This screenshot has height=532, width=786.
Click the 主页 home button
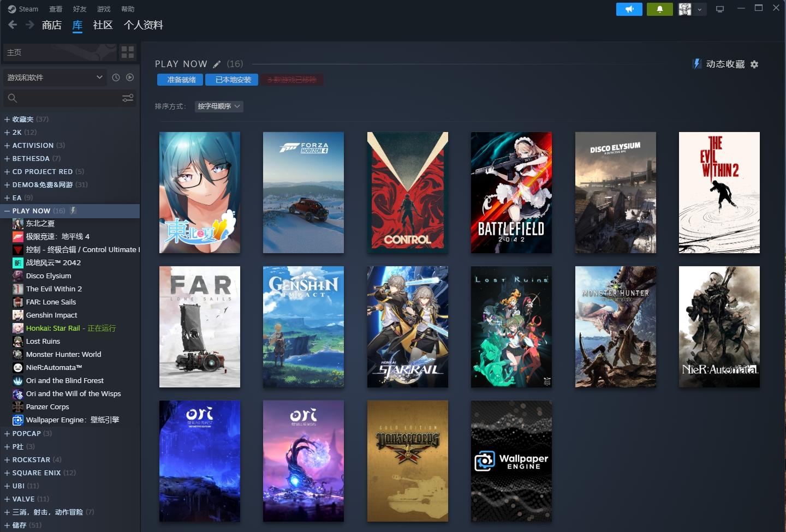pos(59,52)
